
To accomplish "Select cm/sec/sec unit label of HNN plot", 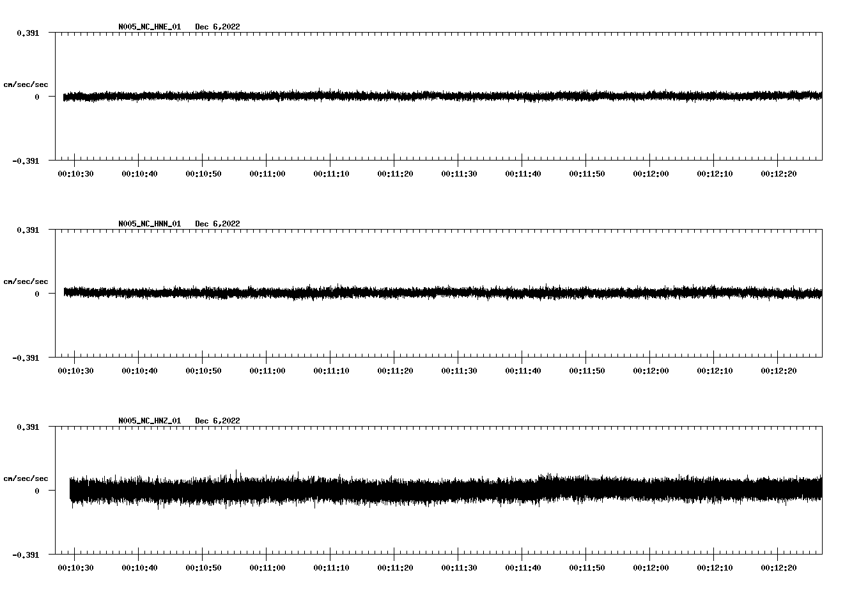I will pos(26,281).
